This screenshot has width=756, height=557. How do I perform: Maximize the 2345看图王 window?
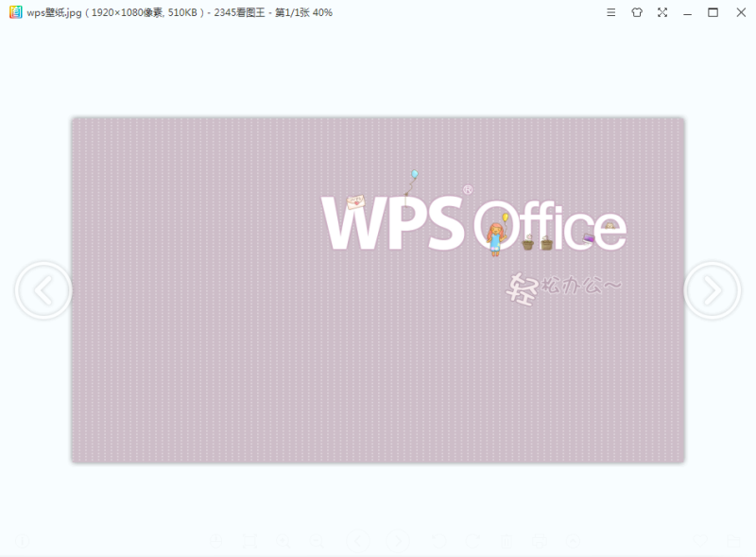713,12
